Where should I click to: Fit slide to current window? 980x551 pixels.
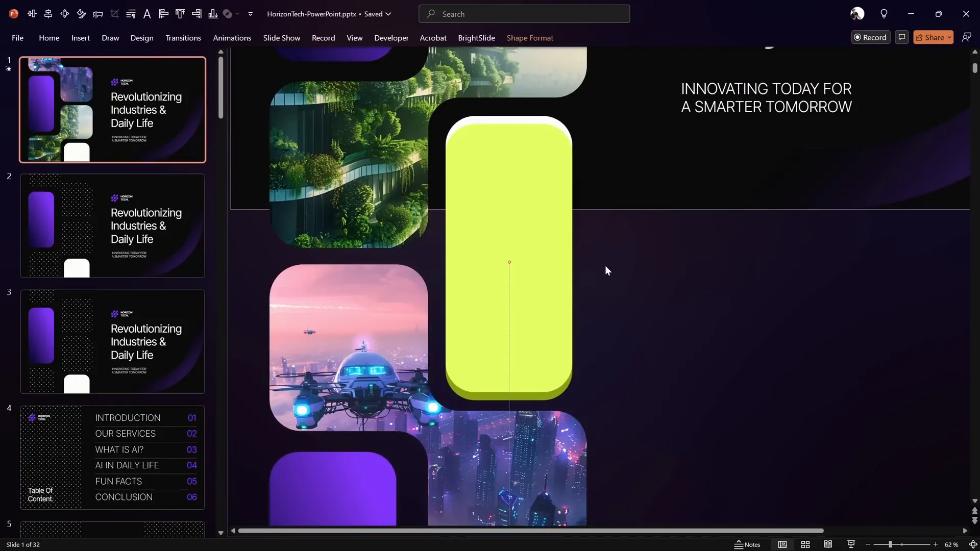(973, 544)
